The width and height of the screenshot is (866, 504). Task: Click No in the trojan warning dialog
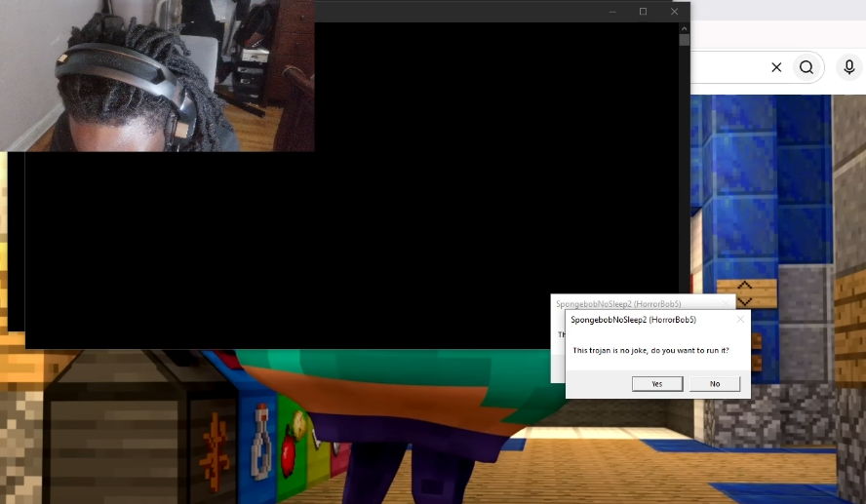pos(715,384)
